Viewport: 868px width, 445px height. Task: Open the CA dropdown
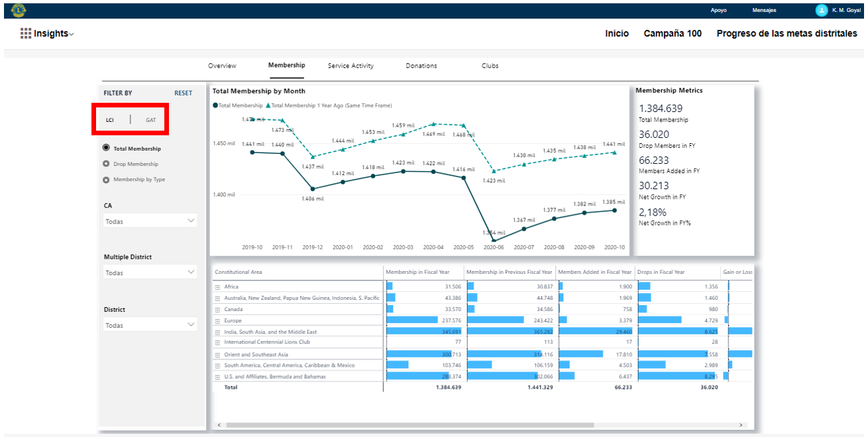(150, 221)
